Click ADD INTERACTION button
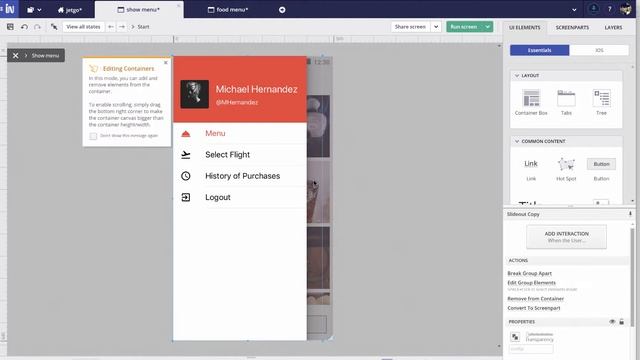640x360 pixels. [567, 237]
